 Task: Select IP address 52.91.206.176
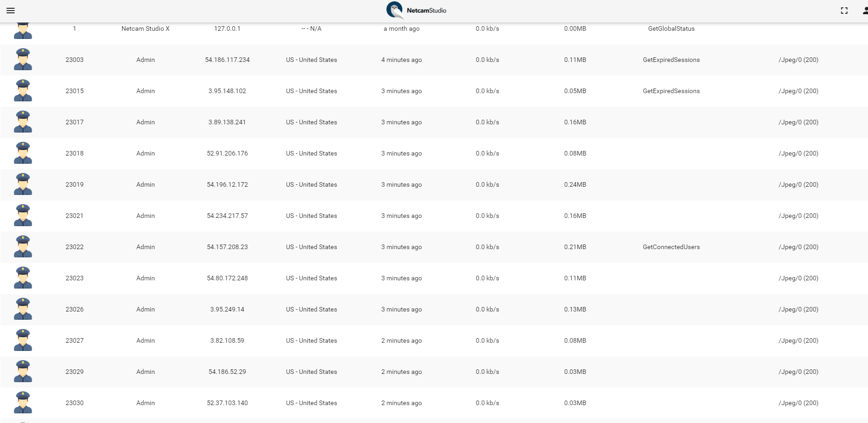pyautogui.click(x=227, y=153)
